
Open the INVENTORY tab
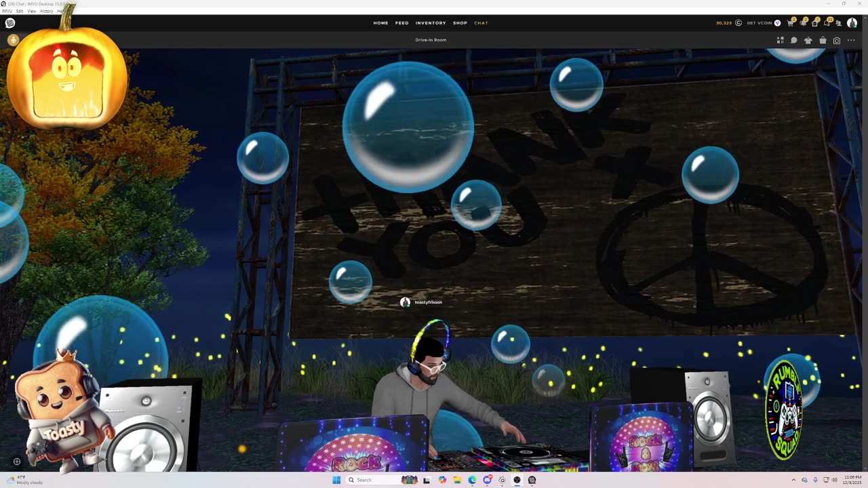pyautogui.click(x=431, y=23)
